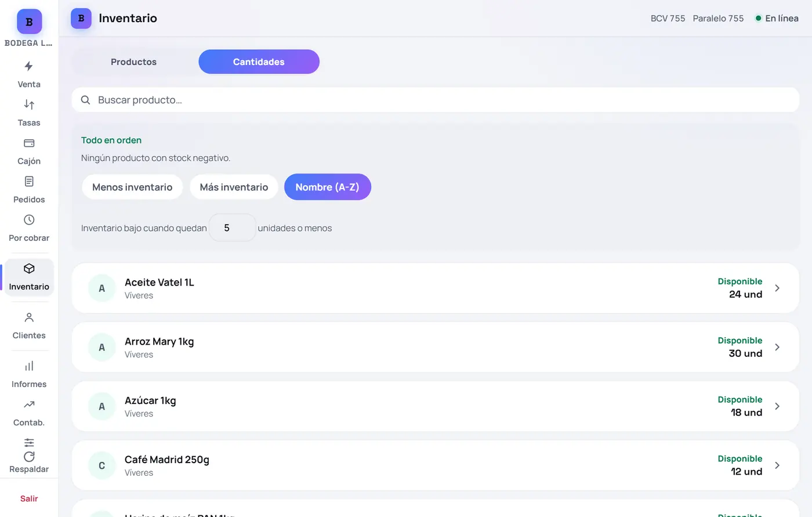Click the A avatar of Azúcar 1kg
Viewport: 812px width, 517px height.
(102, 406)
